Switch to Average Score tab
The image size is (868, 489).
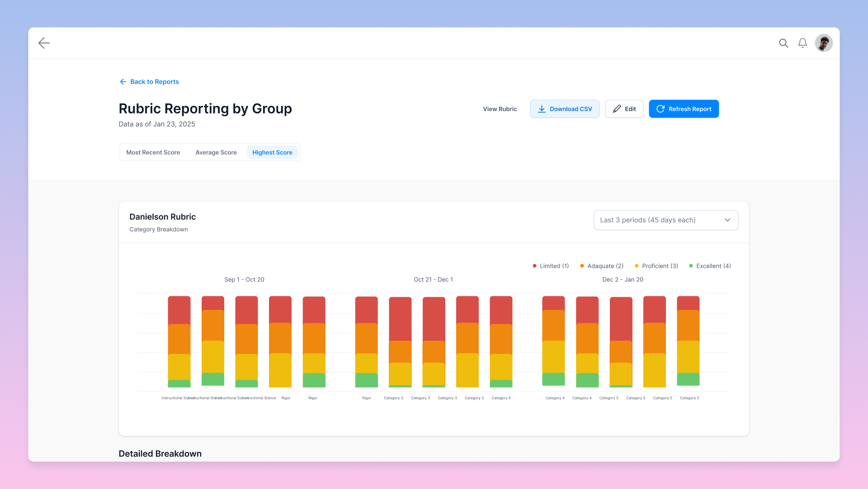pos(216,152)
